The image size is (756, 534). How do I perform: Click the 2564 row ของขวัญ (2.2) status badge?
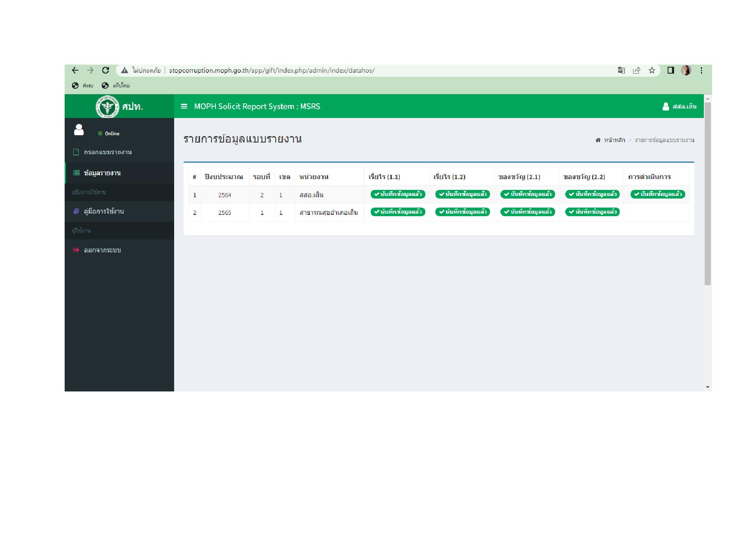click(x=592, y=194)
